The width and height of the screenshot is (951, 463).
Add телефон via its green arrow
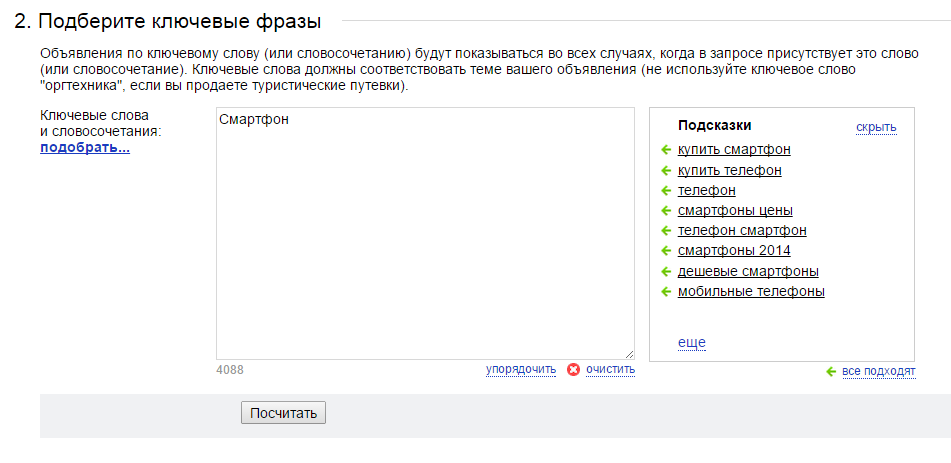coord(666,191)
